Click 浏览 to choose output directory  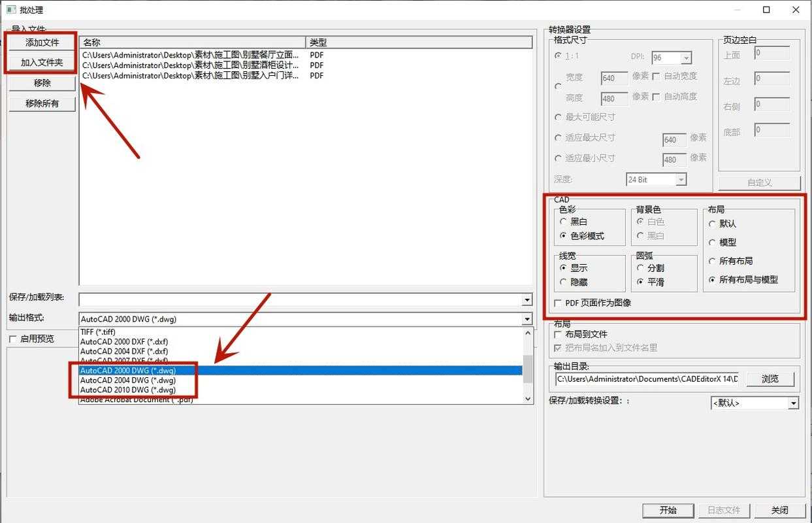[x=770, y=379]
